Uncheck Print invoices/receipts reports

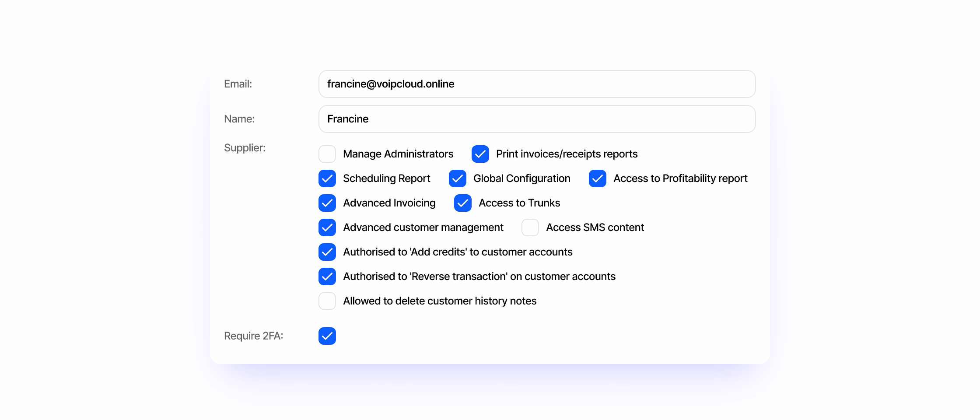(480, 154)
